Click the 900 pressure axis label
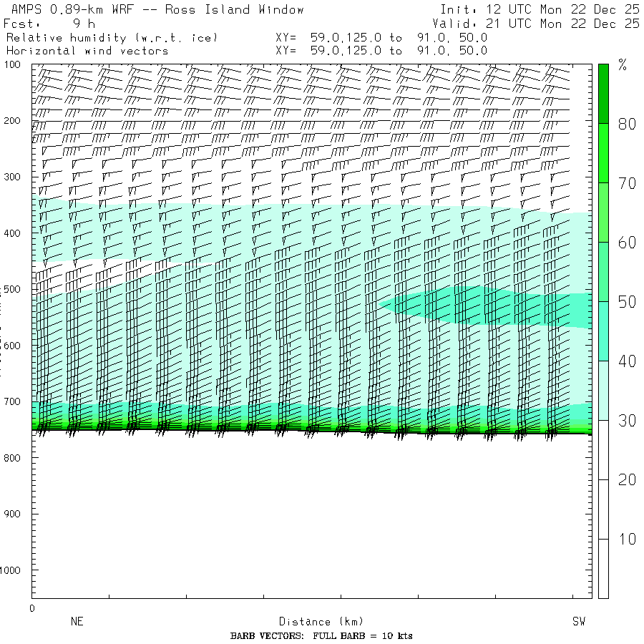644x644 pixels. (x=12, y=514)
